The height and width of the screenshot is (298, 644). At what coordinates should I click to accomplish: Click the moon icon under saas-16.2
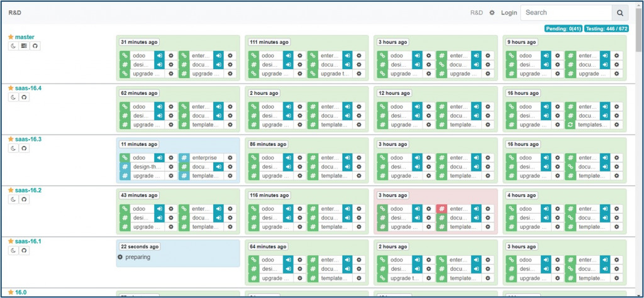point(14,199)
